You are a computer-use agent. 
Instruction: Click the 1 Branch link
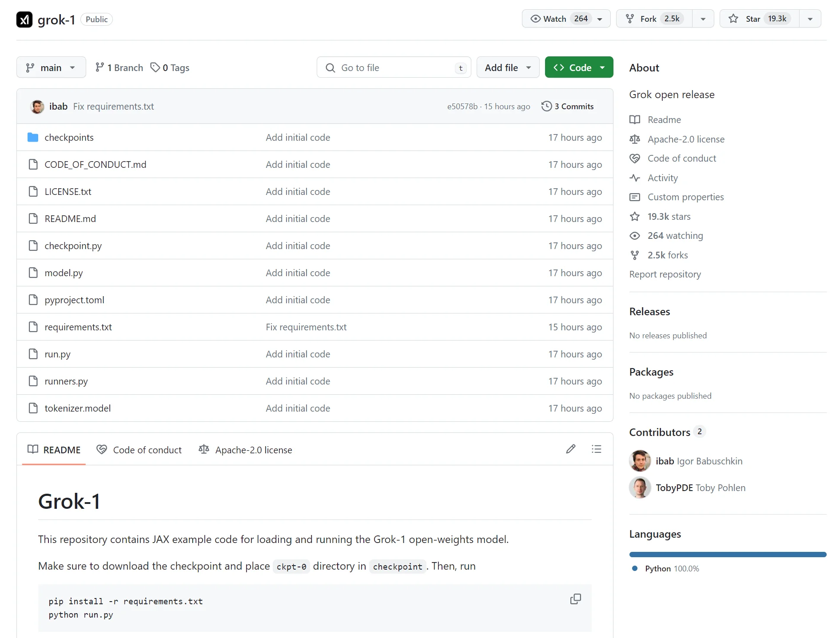tap(119, 67)
